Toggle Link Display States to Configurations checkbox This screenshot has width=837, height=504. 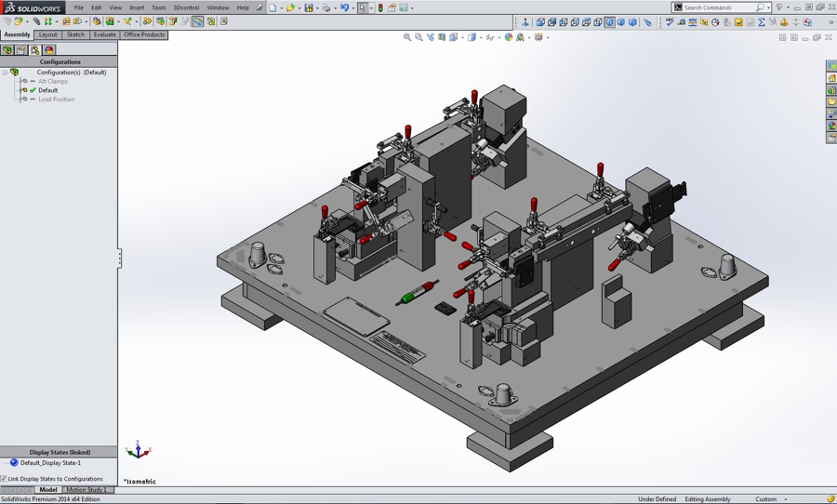coord(4,479)
